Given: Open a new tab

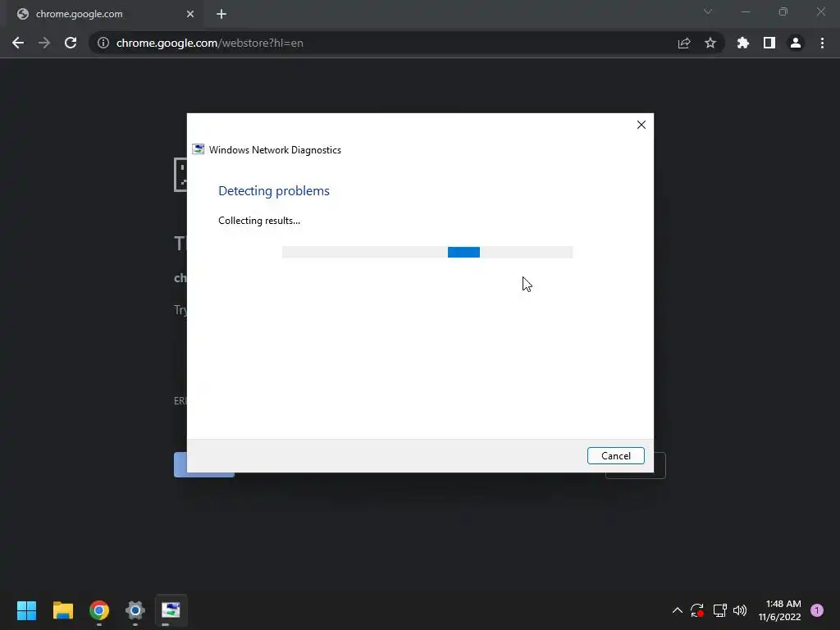Looking at the screenshot, I should (221, 14).
